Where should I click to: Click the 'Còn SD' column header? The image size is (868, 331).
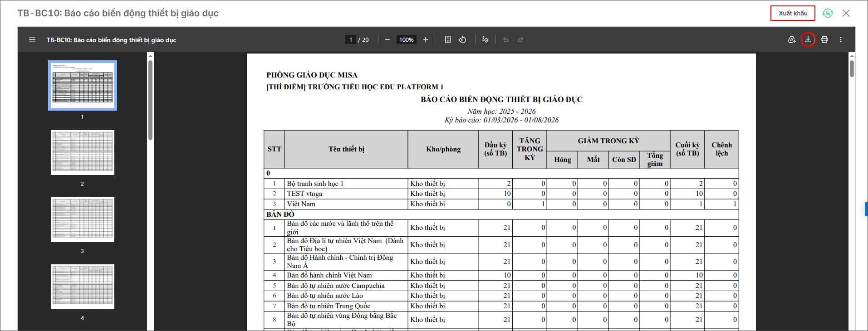click(x=624, y=160)
